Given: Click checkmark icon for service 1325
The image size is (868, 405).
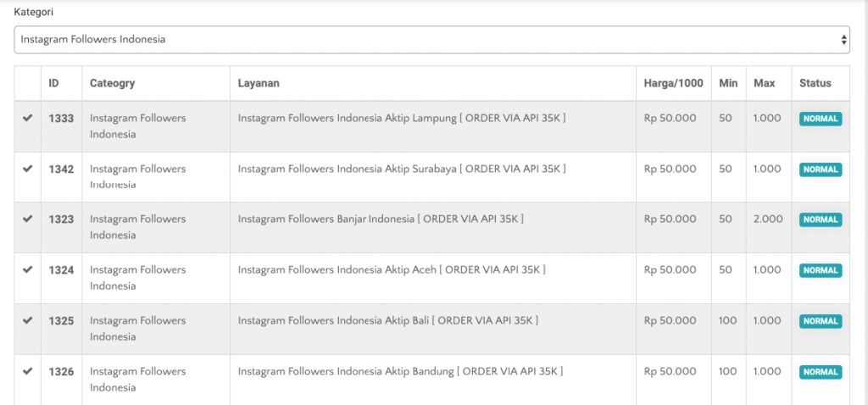Looking at the screenshot, I should point(27,320).
